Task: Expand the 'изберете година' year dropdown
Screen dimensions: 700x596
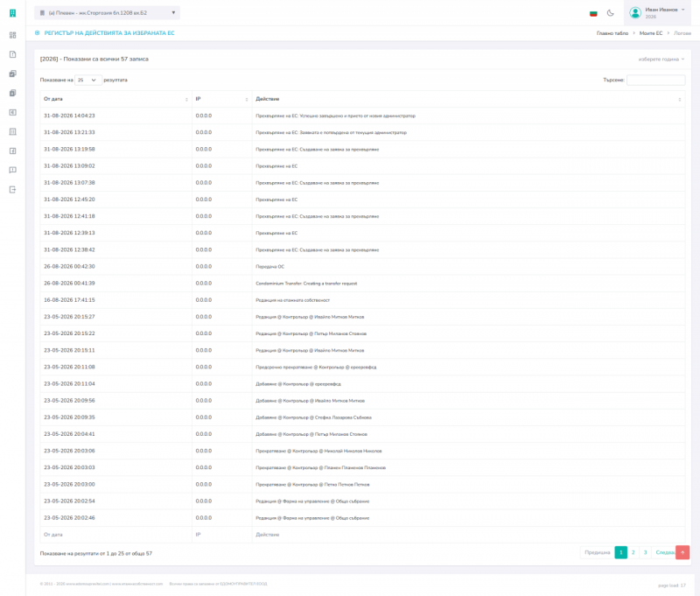Action: click(x=661, y=59)
